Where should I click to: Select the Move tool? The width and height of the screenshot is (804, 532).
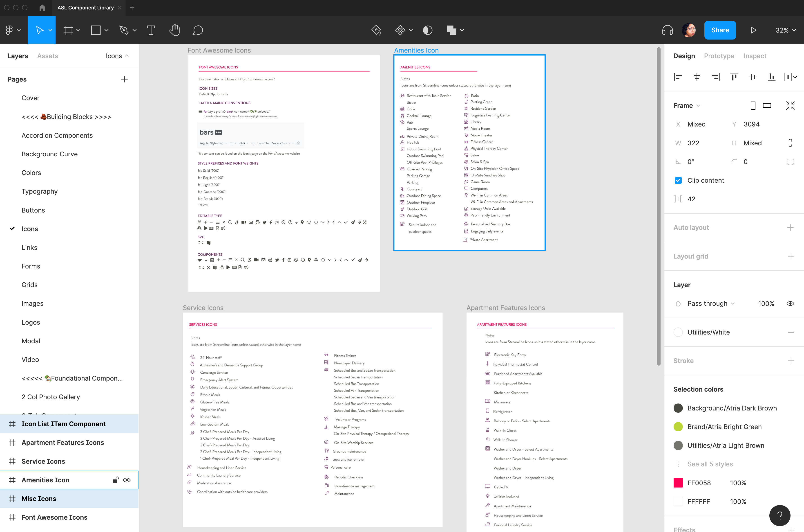click(39, 30)
